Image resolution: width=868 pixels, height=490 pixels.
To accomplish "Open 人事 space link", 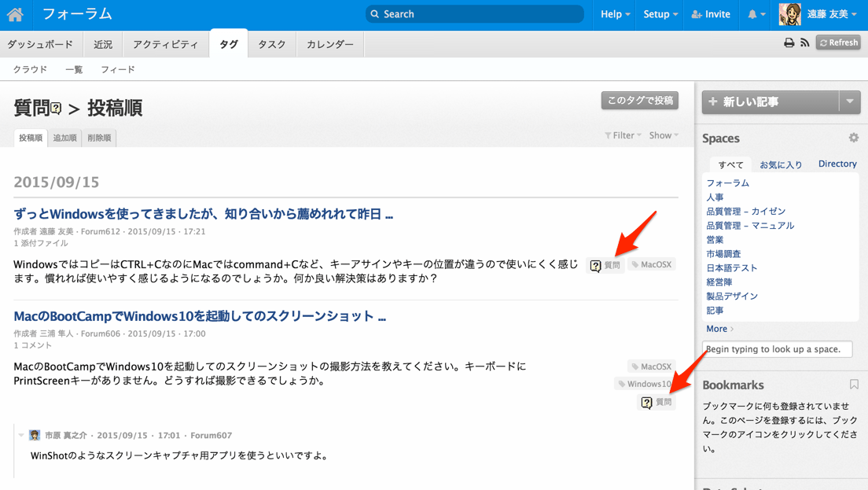I will [715, 197].
